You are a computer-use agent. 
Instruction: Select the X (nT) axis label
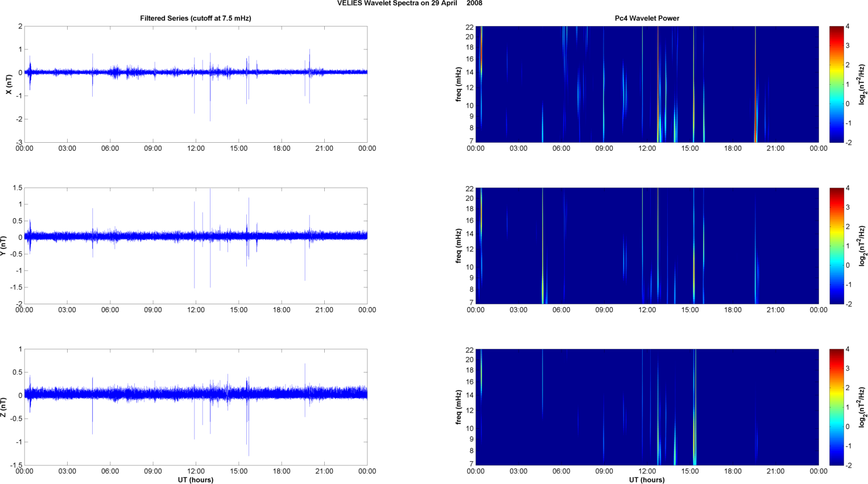(x=9, y=84)
